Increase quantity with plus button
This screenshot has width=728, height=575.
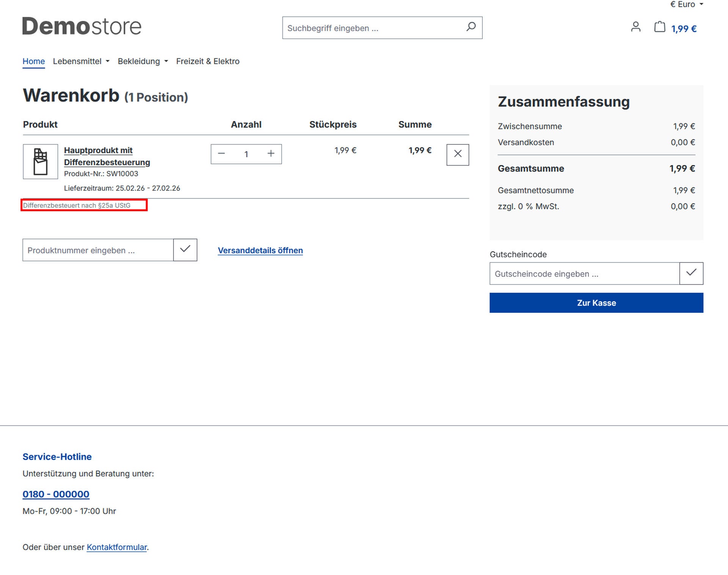click(x=271, y=154)
